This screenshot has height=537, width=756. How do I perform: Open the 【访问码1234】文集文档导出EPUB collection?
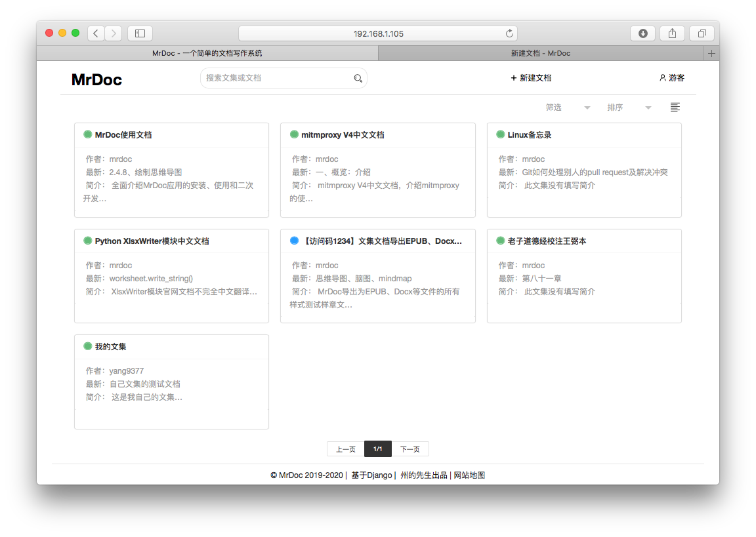pyautogui.click(x=381, y=241)
